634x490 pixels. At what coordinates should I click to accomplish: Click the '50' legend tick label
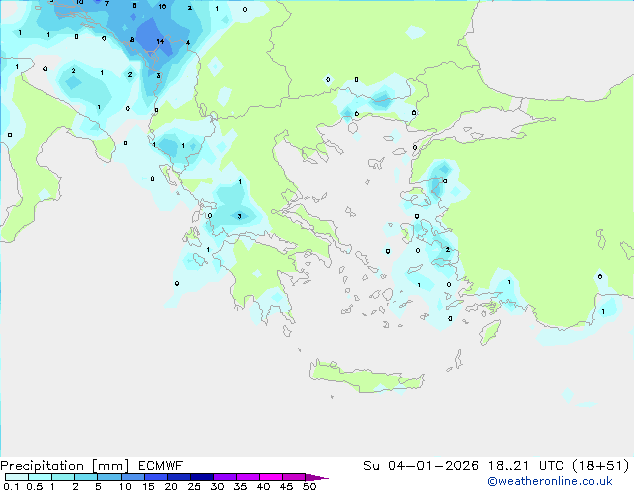pos(309,486)
